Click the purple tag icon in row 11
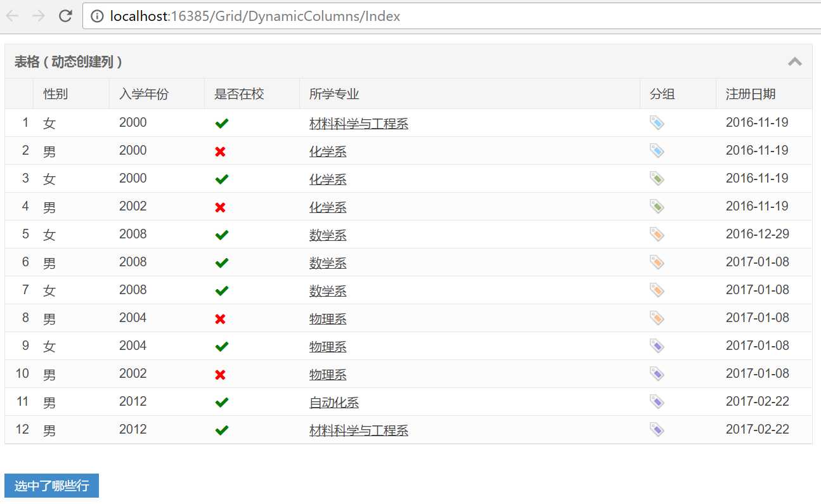Viewport: 821px width, 504px height. click(x=657, y=401)
